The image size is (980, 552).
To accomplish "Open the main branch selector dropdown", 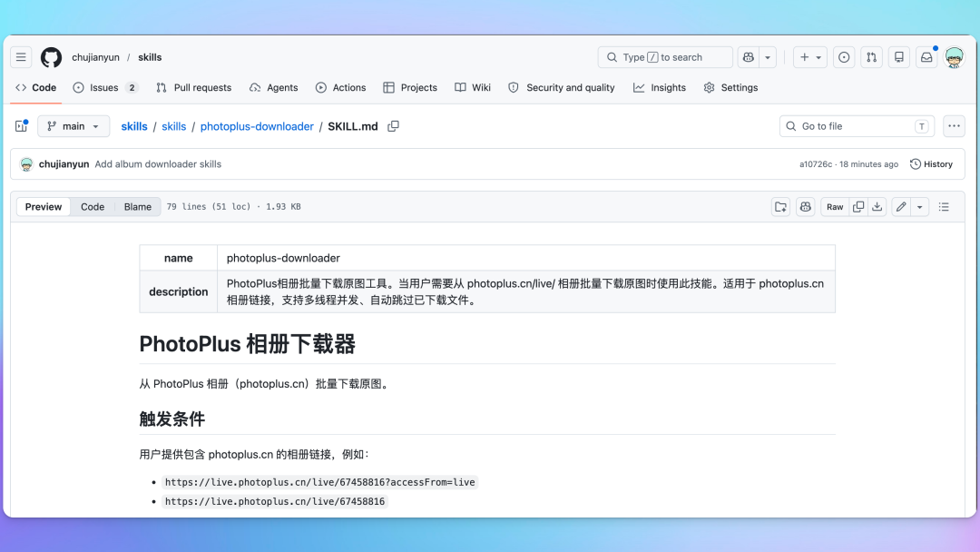I will click(x=73, y=126).
